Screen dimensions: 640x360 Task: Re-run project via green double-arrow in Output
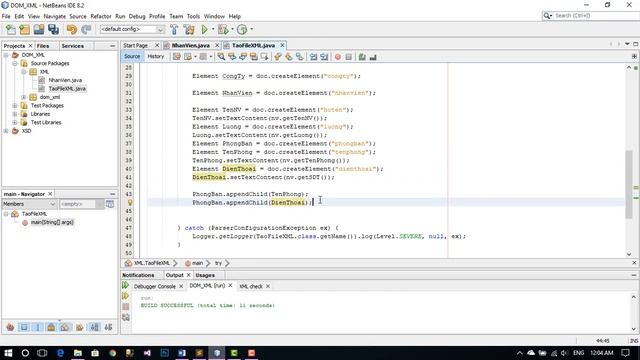(x=126, y=285)
